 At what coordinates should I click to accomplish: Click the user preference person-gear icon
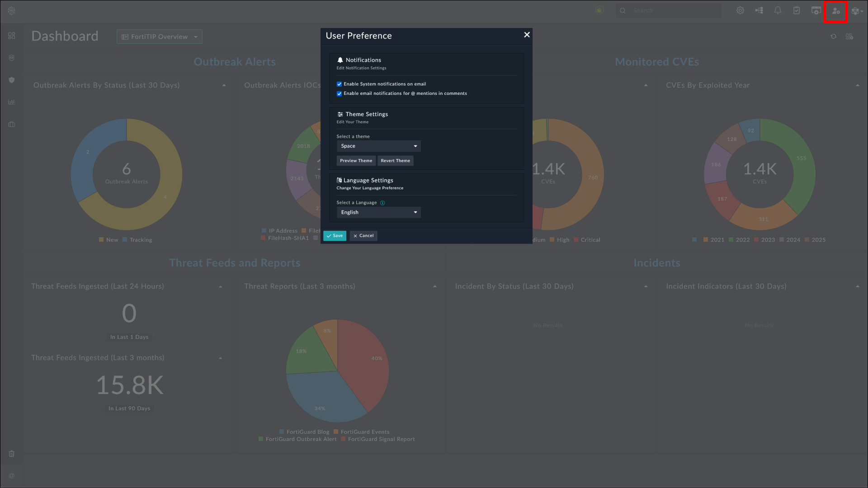(x=835, y=11)
